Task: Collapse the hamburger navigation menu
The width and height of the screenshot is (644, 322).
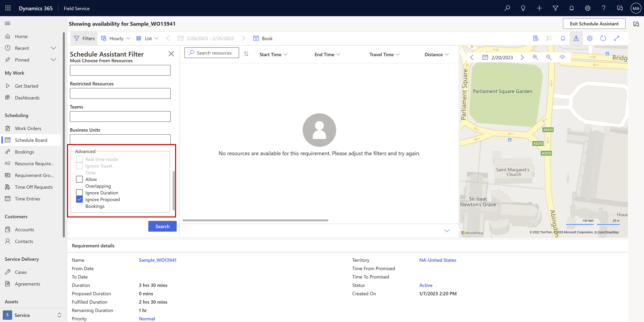Action: tap(7, 23)
